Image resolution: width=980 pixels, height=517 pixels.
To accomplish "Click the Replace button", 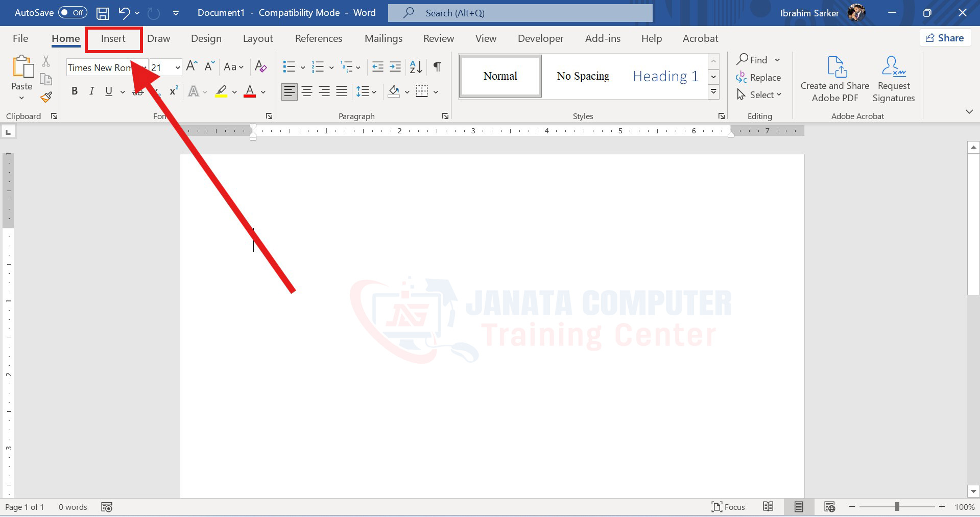I will (758, 78).
